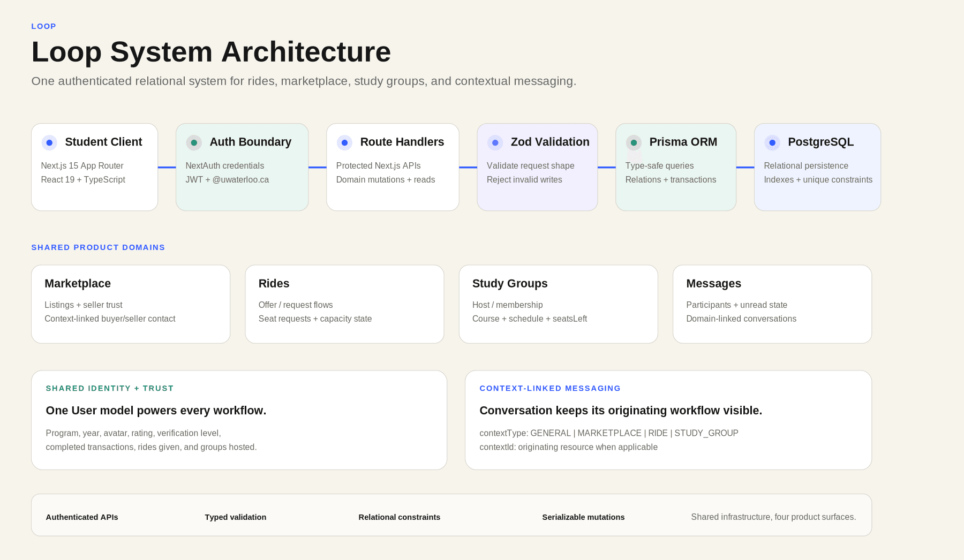Click 'Program, year, avatar, rating, verification level' line
Viewport: 964px width, 560px height.
point(133,433)
